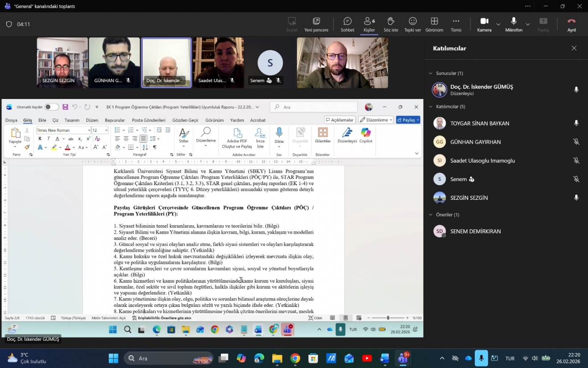This screenshot has width=588, height=368.
Task: Leave the meeting with Ayrıl
Action: [572, 25]
